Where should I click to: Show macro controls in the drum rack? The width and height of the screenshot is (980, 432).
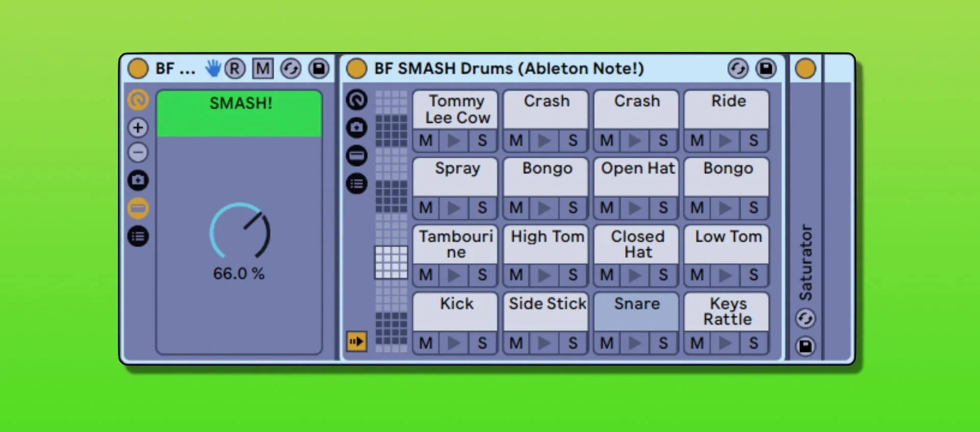[357, 100]
